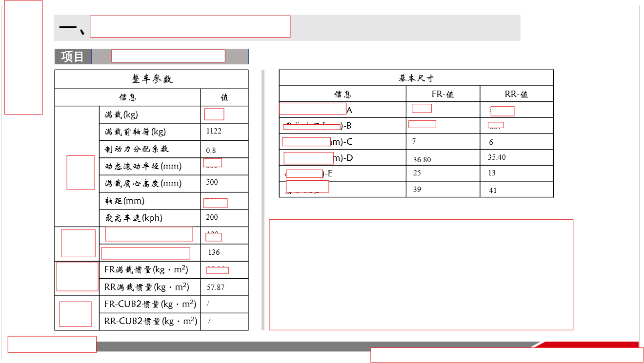Click the value 136

[x=214, y=252]
